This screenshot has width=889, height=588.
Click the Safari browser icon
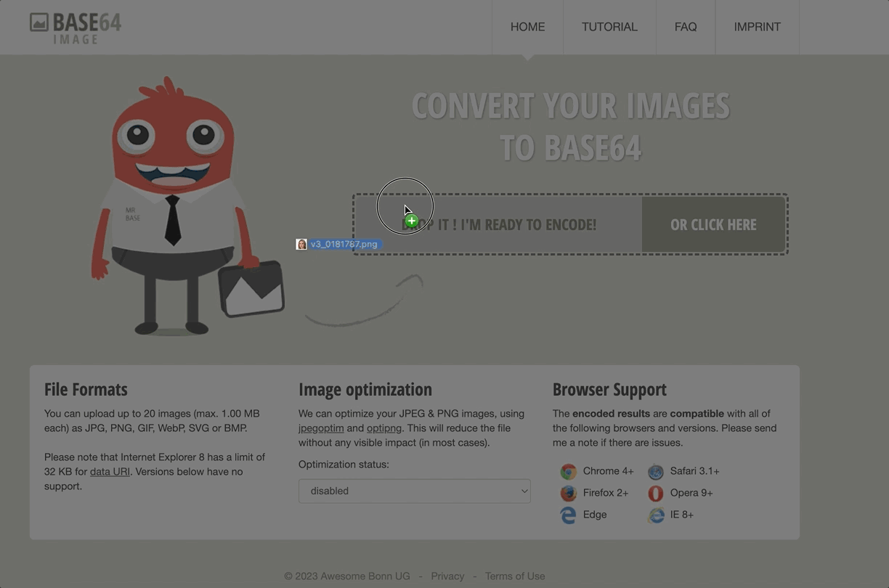coord(656,472)
